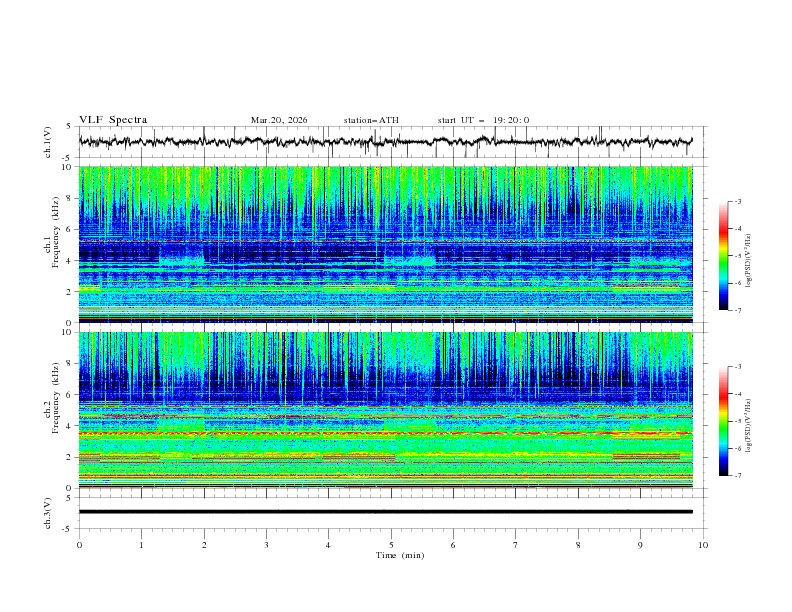The width and height of the screenshot is (792, 612).
Task: Click the ch.1 voltage waveform trace
Action: point(385,142)
